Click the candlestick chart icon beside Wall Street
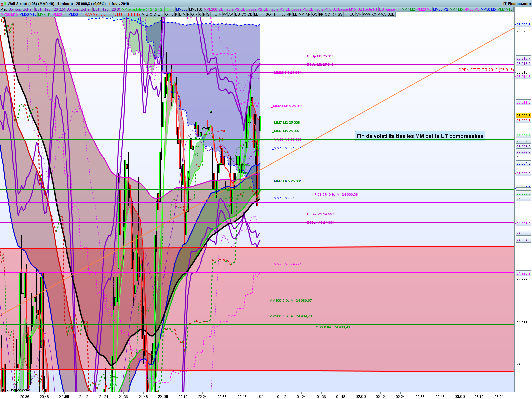The width and height of the screenshot is (532, 399). coord(3,4)
